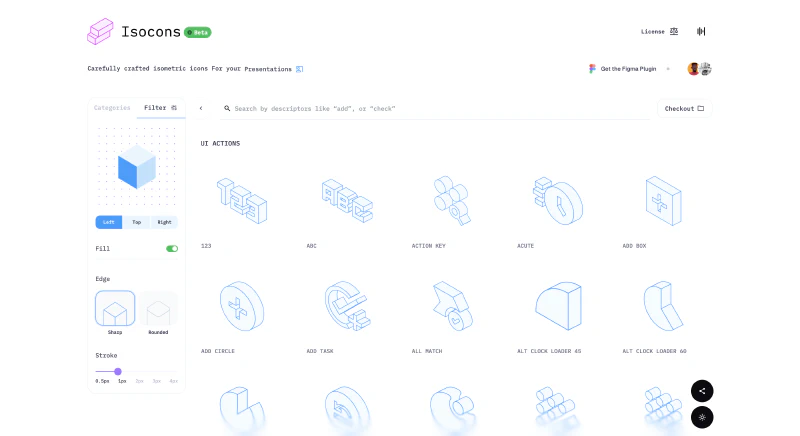Pick the Add Box icon

tap(662, 200)
